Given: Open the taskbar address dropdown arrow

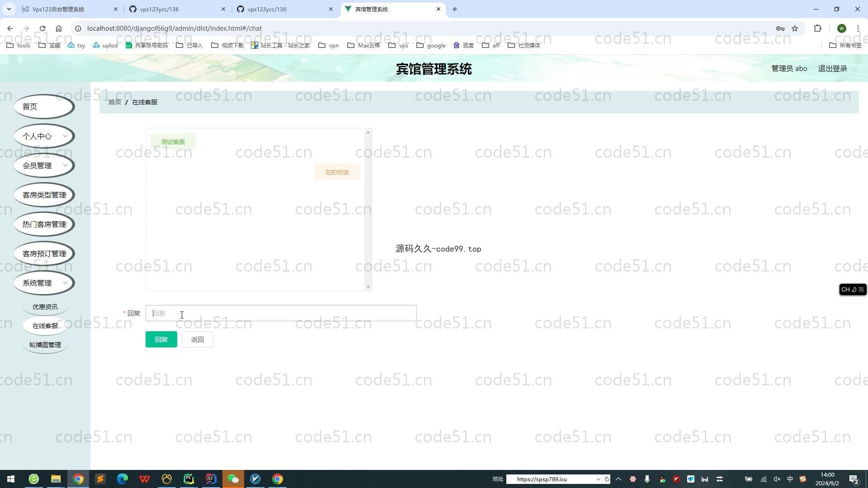Looking at the screenshot, I should [x=598, y=479].
